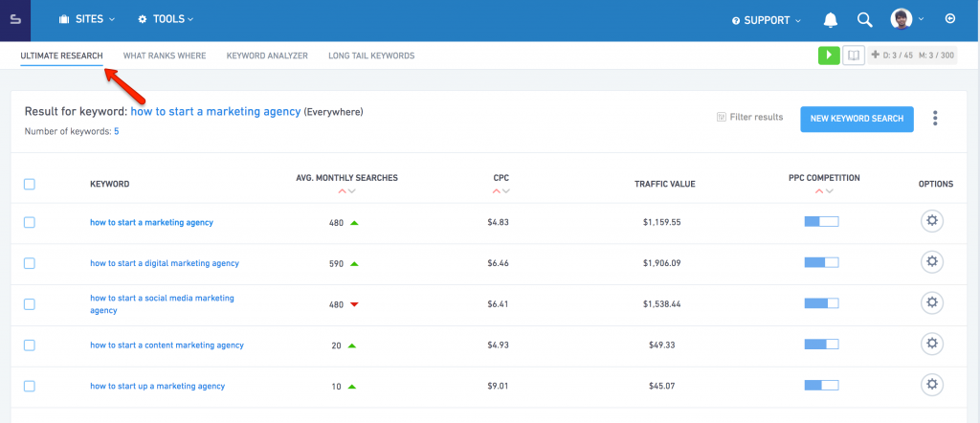Click the result keyword title link in header
The image size is (980, 423).
(x=215, y=112)
